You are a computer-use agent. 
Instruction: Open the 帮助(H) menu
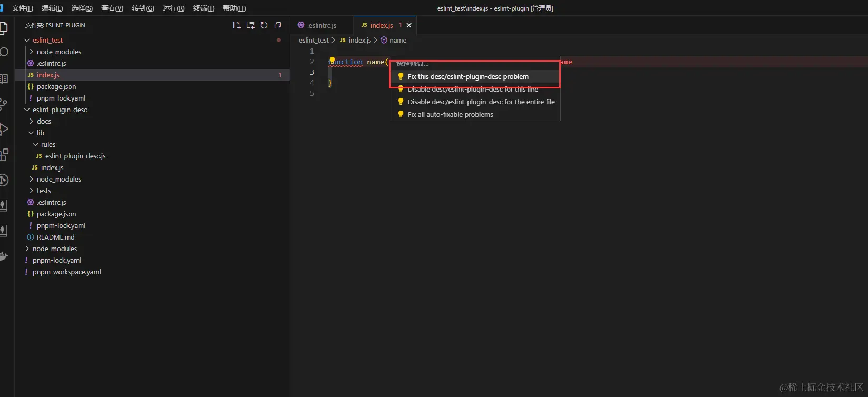coord(234,8)
